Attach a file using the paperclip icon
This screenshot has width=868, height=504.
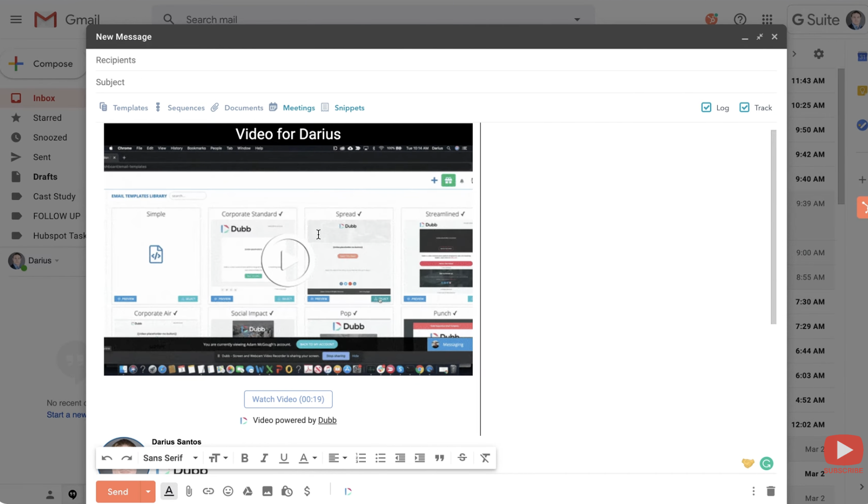pos(189,491)
